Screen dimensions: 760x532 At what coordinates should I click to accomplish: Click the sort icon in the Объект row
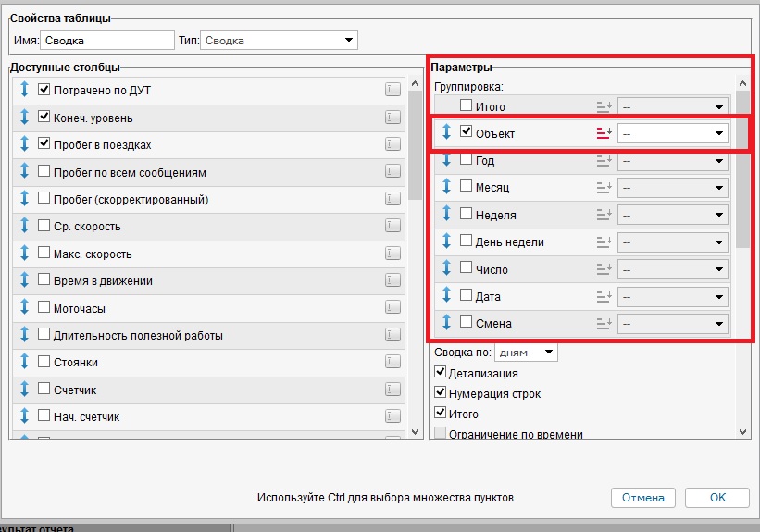[x=604, y=133]
